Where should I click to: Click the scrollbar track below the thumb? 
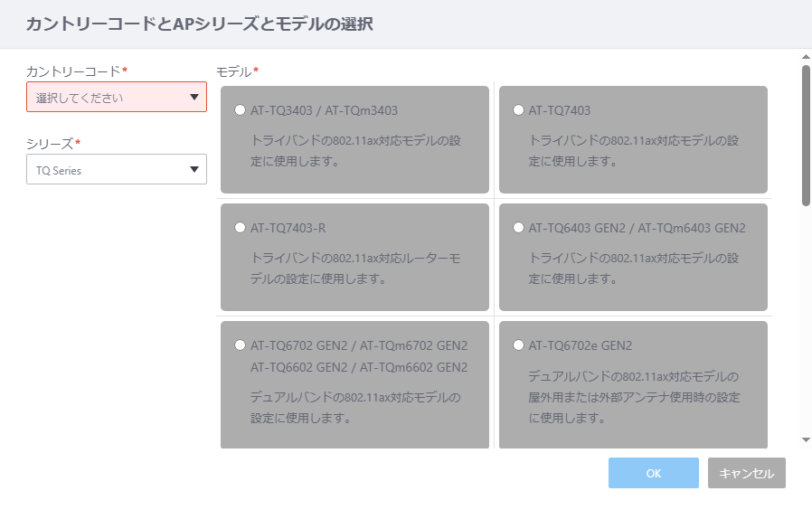coord(806,321)
